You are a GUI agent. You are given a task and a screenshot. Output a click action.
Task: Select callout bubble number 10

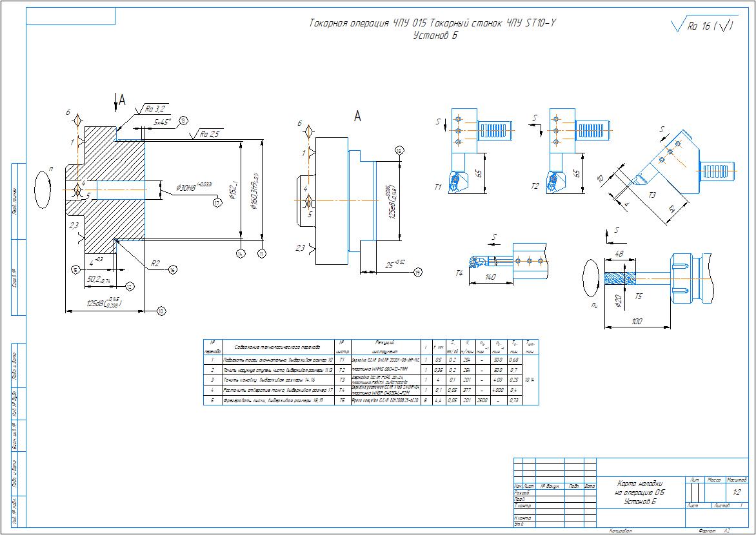[161, 311]
